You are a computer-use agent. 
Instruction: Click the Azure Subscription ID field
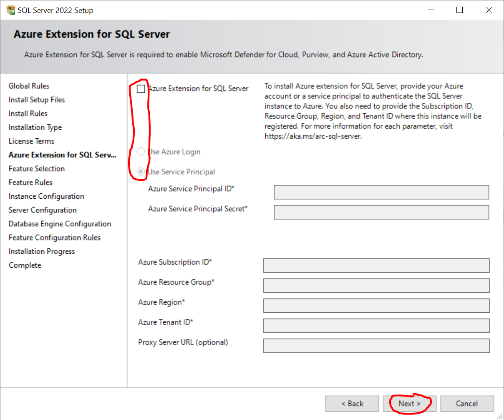tap(376, 266)
